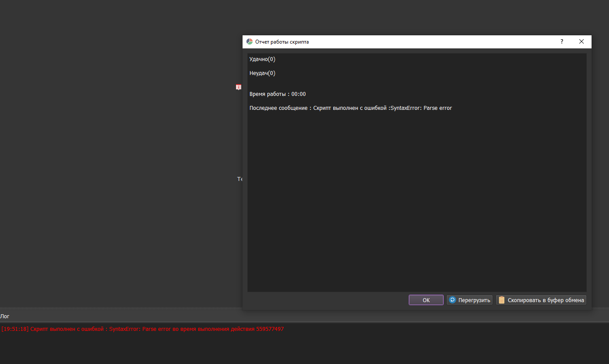The width and height of the screenshot is (609, 364).
Task: Click the Удачно(0) counter line
Action: tap(262, 59)
